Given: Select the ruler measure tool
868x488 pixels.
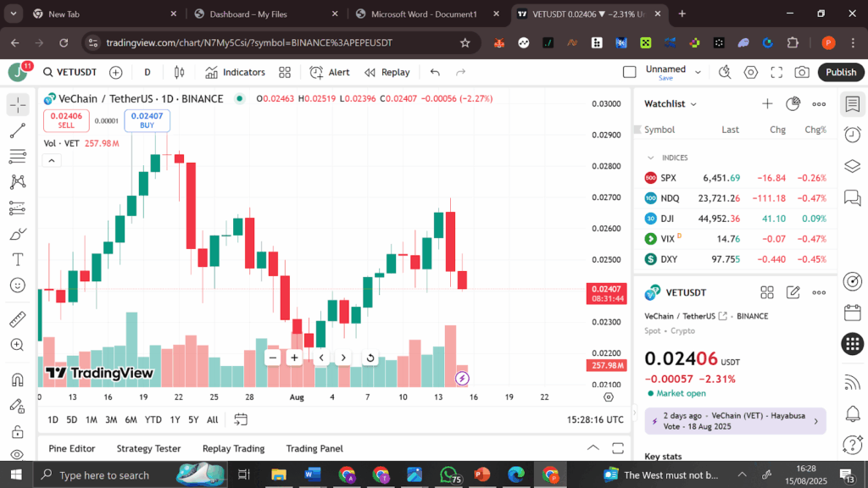Looking at the screenshot, I should [18, 319].
